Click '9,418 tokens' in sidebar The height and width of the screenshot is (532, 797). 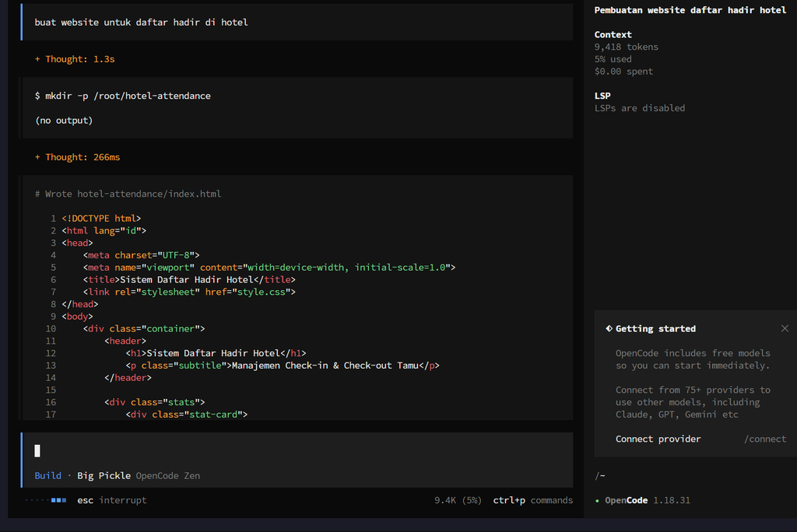(627, 47)
